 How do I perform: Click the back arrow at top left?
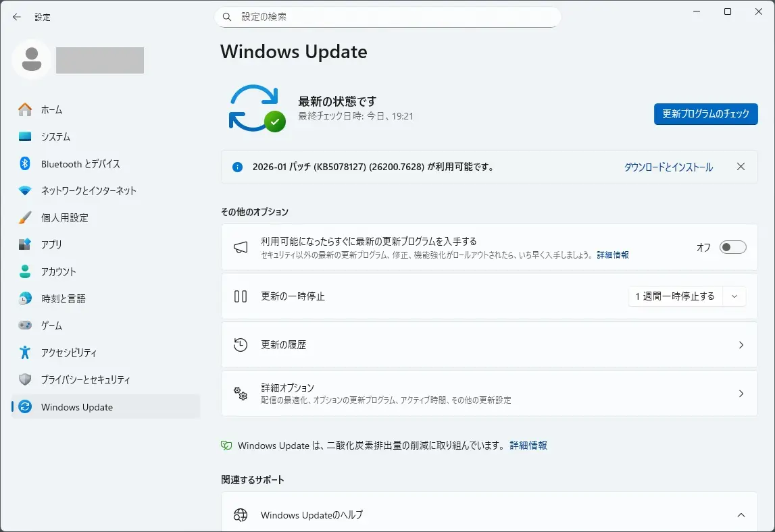tap(16, 17)
